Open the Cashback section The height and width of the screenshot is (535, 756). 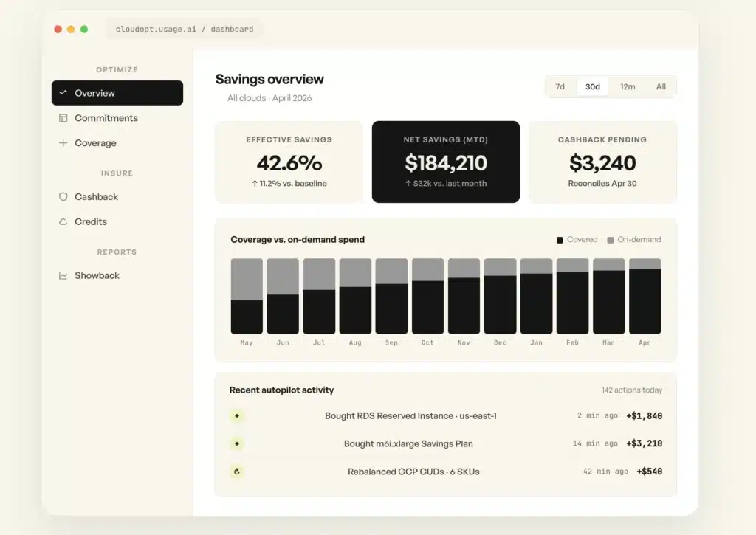(x=117, y=196)
